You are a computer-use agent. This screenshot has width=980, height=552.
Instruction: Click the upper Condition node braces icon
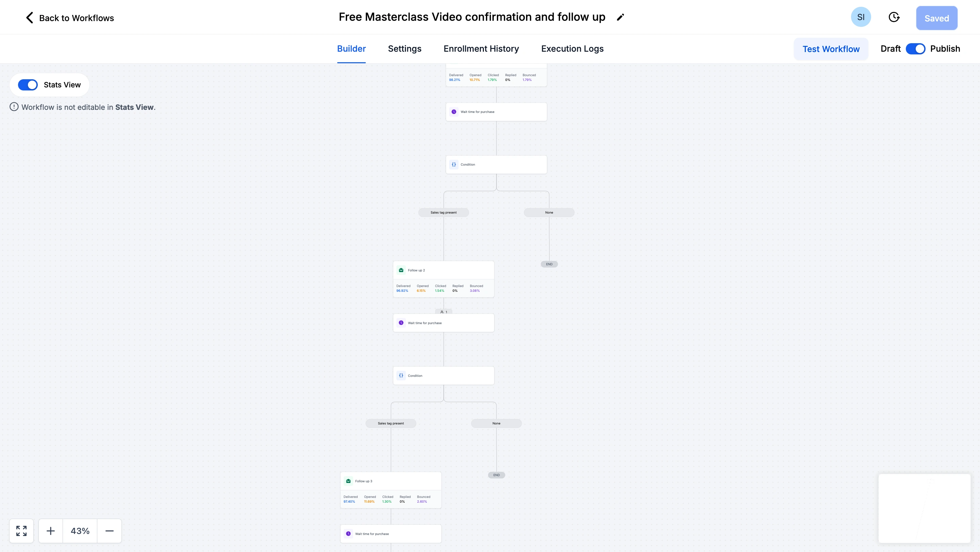[454, 165]
